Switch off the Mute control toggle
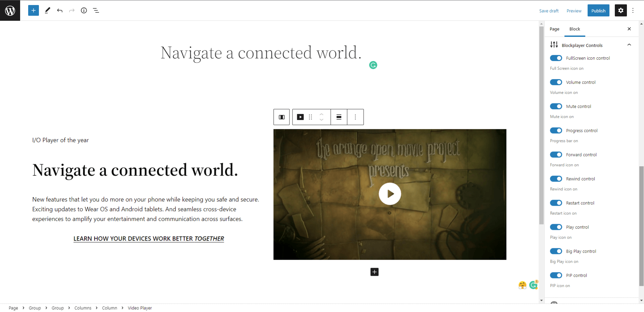Image resolution: width=644 pixels, height=312 pixels. point(556,106)
